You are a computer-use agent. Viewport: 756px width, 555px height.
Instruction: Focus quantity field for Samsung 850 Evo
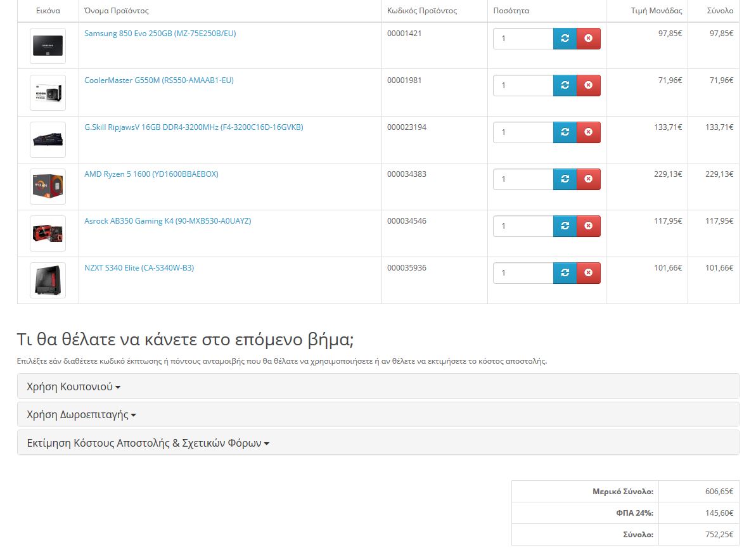pyautogui.click(x=523, y=39)
